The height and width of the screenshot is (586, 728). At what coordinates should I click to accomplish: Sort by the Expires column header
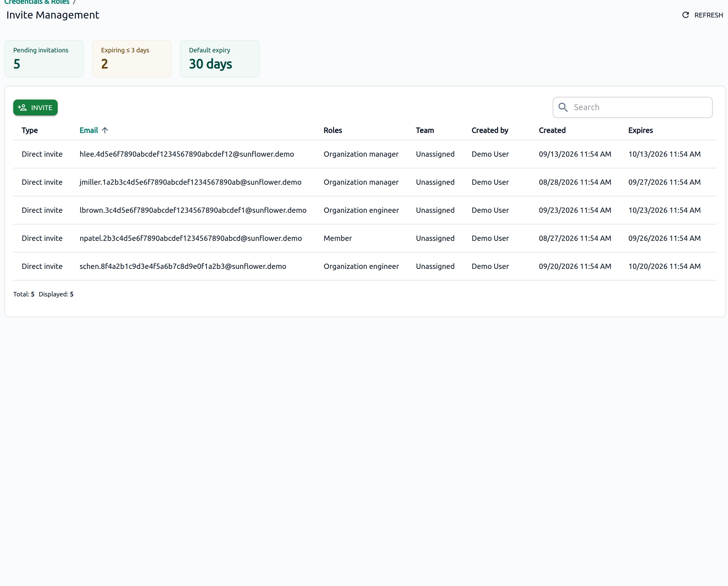coord(641,130)
